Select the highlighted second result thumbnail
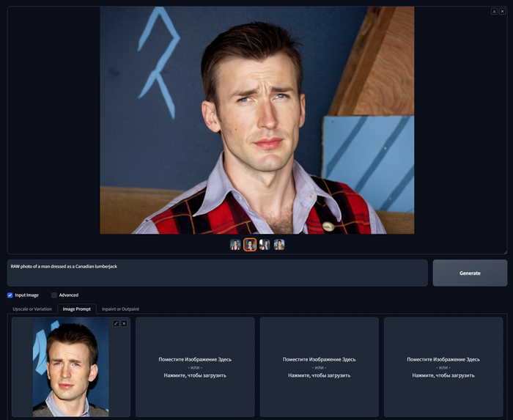Viewport: 513px width, 420px height. [250, 244]
